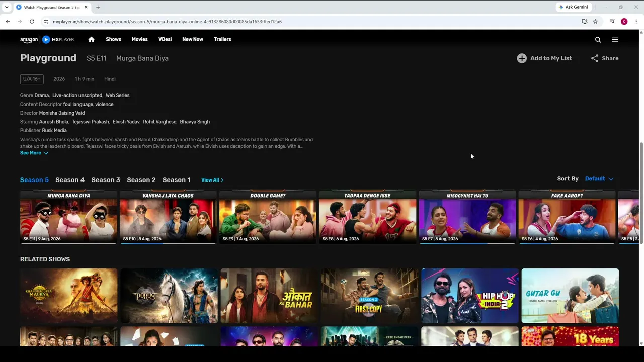Viewport: 644px width, 362px height.
Task: Open the Gutar Gu related show
Action: click(x=570, y=296)
